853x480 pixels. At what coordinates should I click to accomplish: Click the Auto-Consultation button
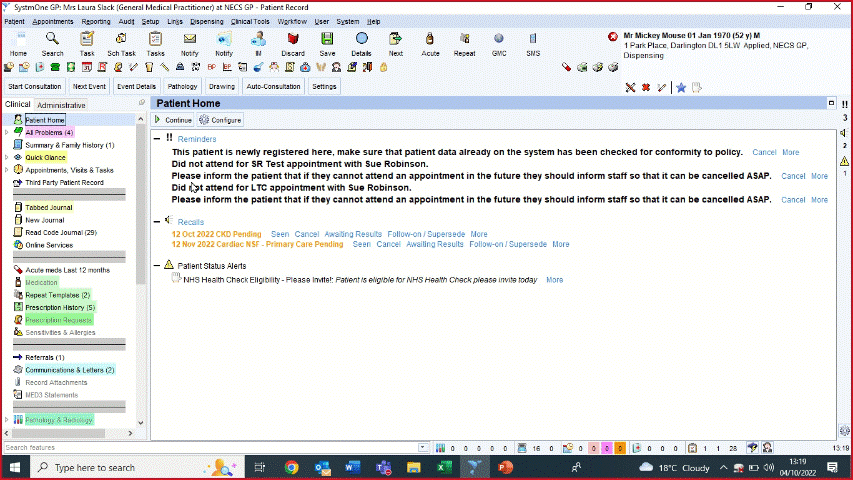(x=273, y=87)
